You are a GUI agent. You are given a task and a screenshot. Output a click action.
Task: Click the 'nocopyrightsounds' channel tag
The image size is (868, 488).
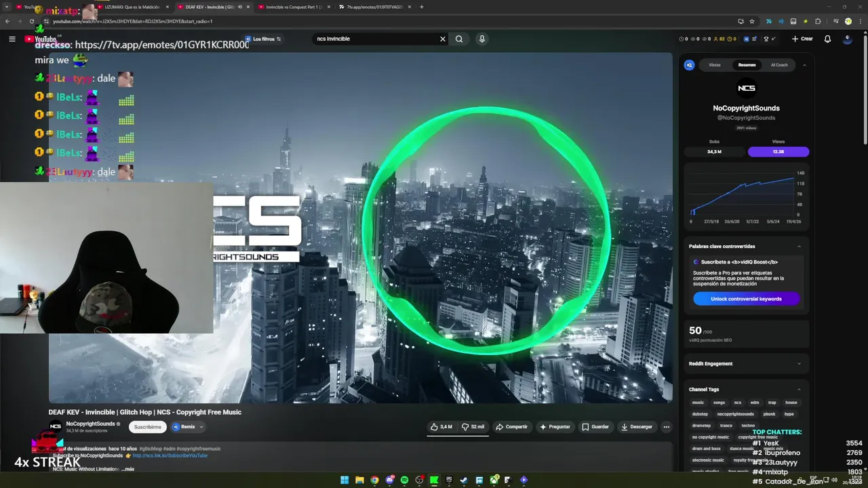coord(736,414)
